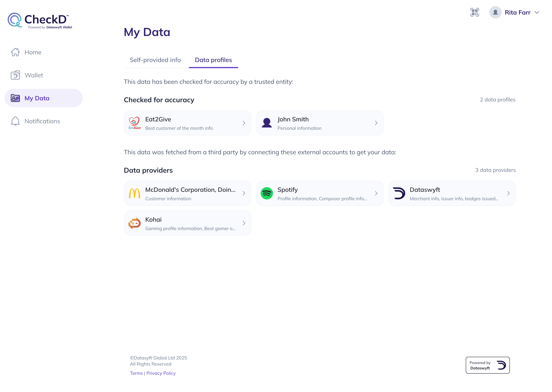Viewport: 552px width, 392px height.
Task: Open the Terms link in the footer
Action: pos(136,373)
